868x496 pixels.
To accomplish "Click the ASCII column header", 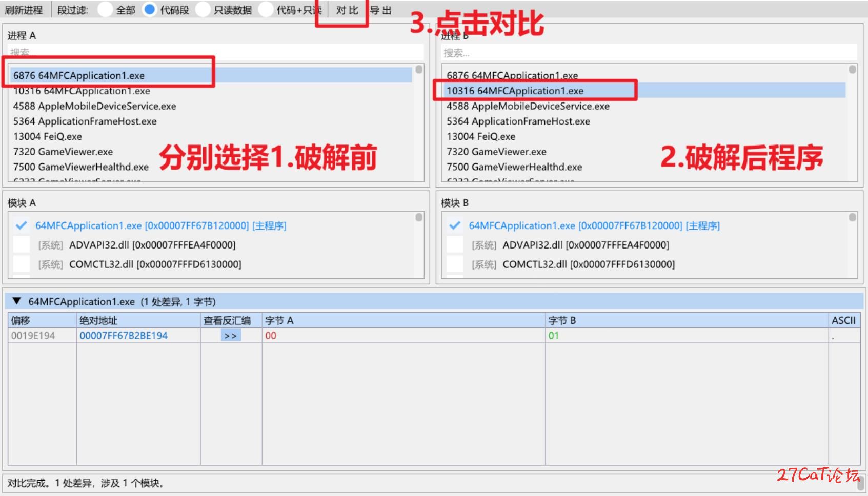I will click(844, 320).
